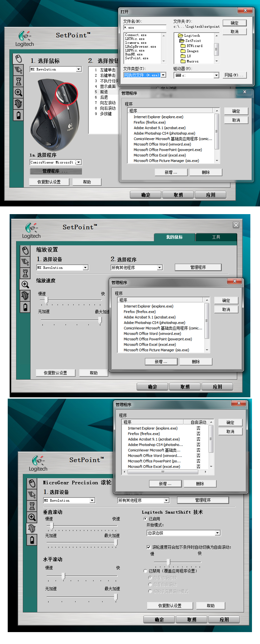Select the BTWizard folder icon in 打开 dialog

tap(183, 46)
